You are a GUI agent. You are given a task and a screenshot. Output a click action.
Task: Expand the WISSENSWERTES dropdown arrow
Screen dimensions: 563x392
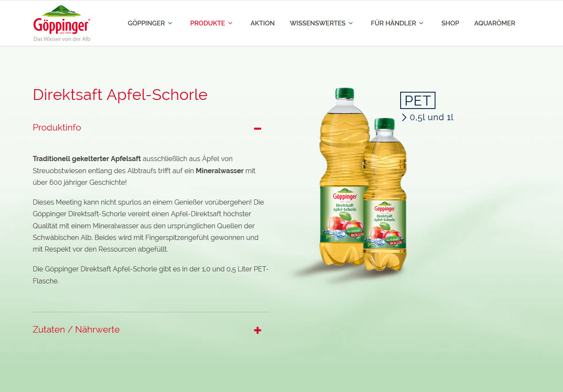[351, 23]
